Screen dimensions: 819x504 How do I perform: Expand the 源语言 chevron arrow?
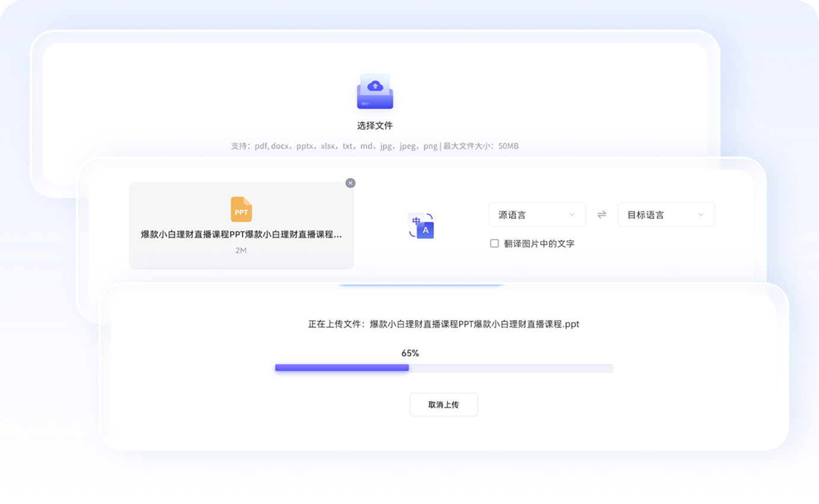click(x=572, y=215)
